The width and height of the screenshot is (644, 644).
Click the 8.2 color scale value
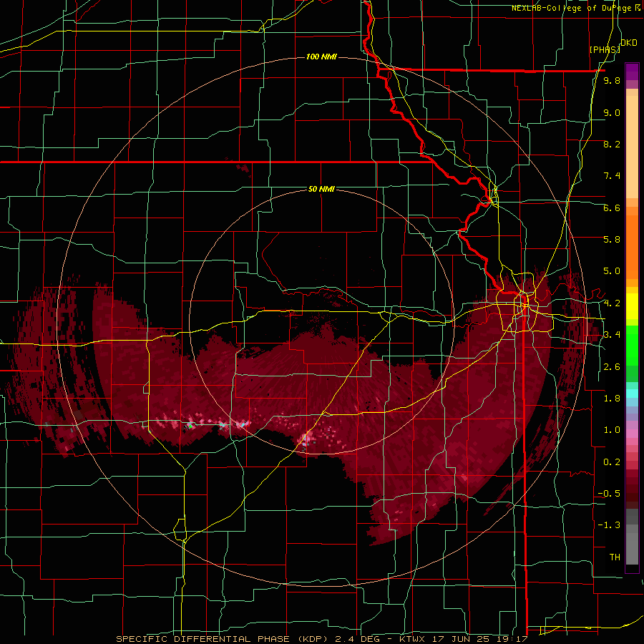click(x=612, y=144)
